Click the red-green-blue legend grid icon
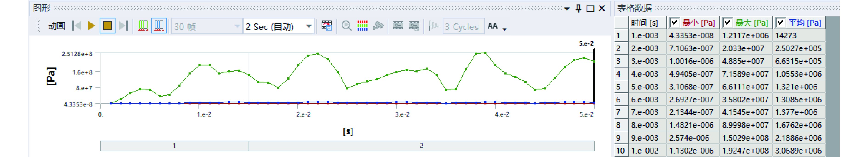This screenshot has height=157, width=868. [362, 26]
